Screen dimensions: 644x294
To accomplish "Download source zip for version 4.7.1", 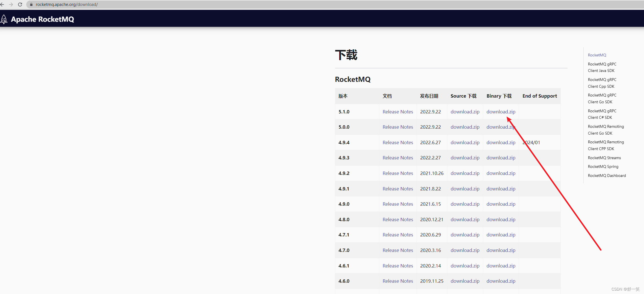I will pos(465,235).
